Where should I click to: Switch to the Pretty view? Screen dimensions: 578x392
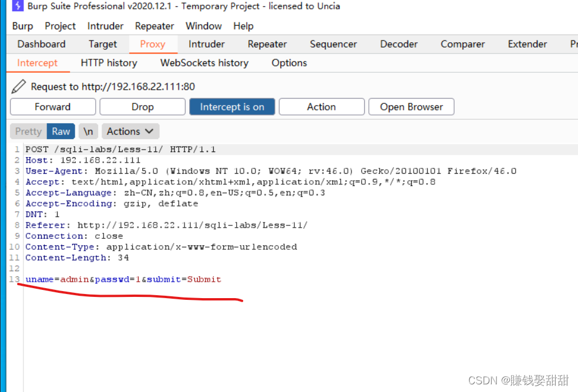[28, 131]
